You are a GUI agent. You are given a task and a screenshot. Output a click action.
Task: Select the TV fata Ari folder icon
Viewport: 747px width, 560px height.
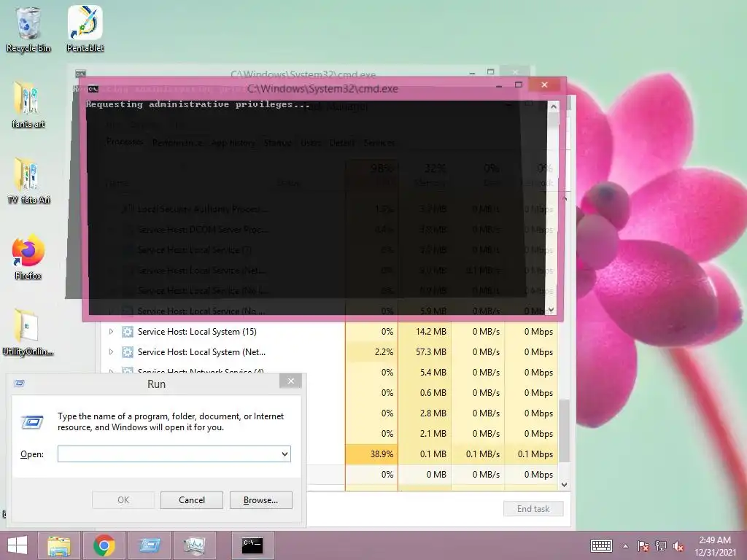[x=28, y=181]
